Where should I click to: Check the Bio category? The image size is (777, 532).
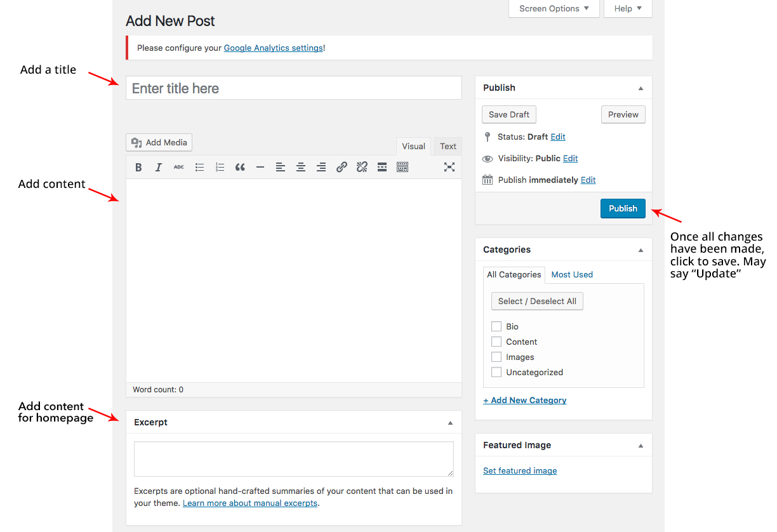tap(496, 326)
